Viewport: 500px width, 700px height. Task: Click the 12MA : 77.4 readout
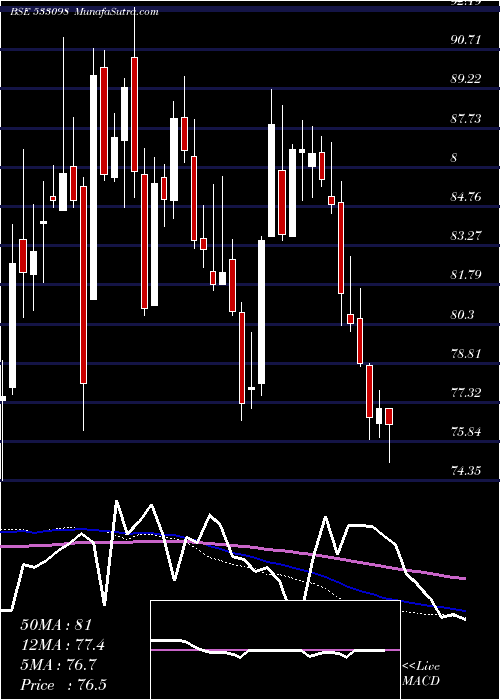(x=63, y=645)
